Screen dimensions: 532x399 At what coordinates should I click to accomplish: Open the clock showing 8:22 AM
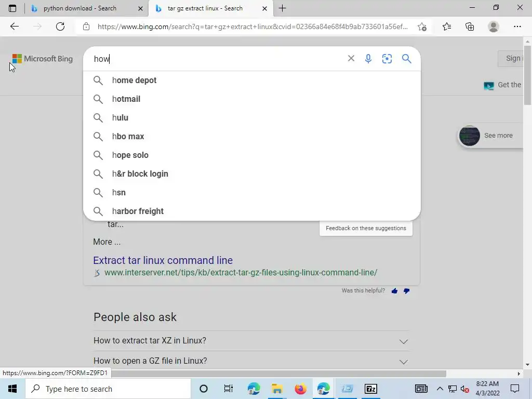[487, 389]
